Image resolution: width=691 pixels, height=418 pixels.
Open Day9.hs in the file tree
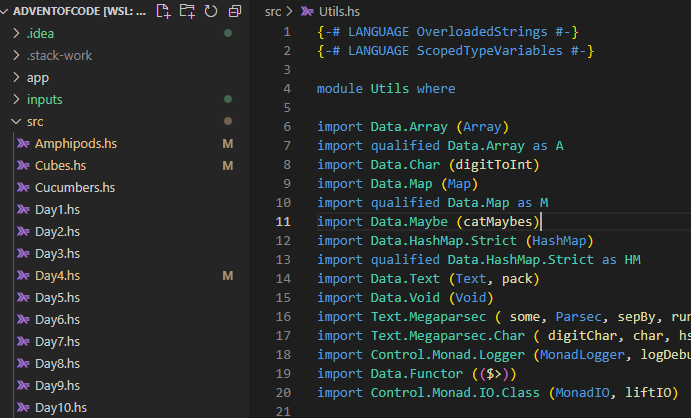(x=57, y=386)
